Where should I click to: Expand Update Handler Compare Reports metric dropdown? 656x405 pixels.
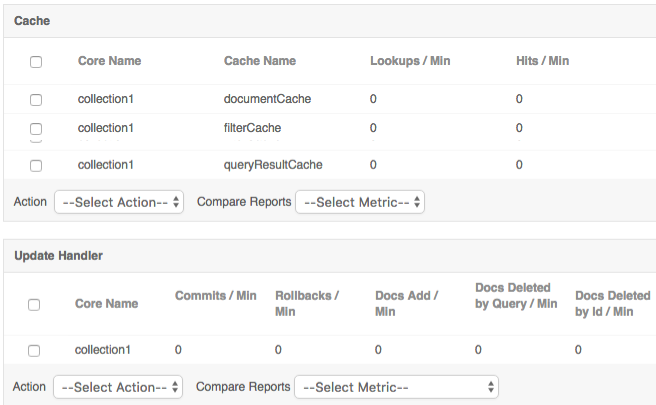398,387
